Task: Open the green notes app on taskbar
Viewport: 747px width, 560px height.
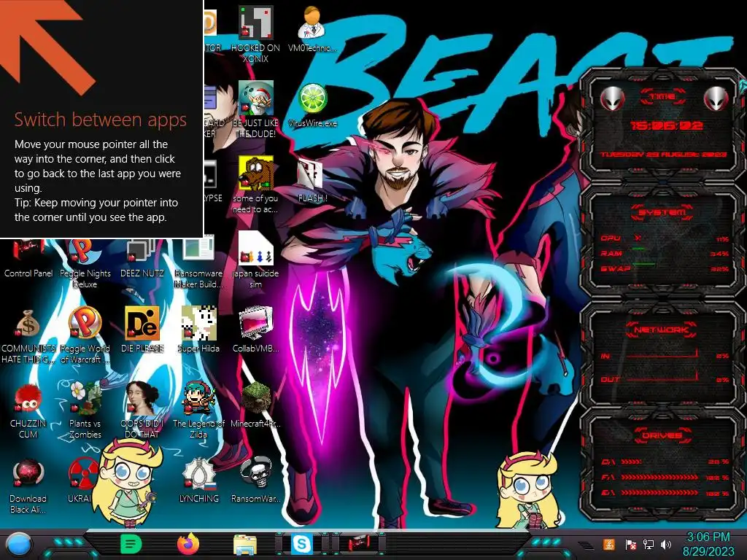Action: point(131,544)
